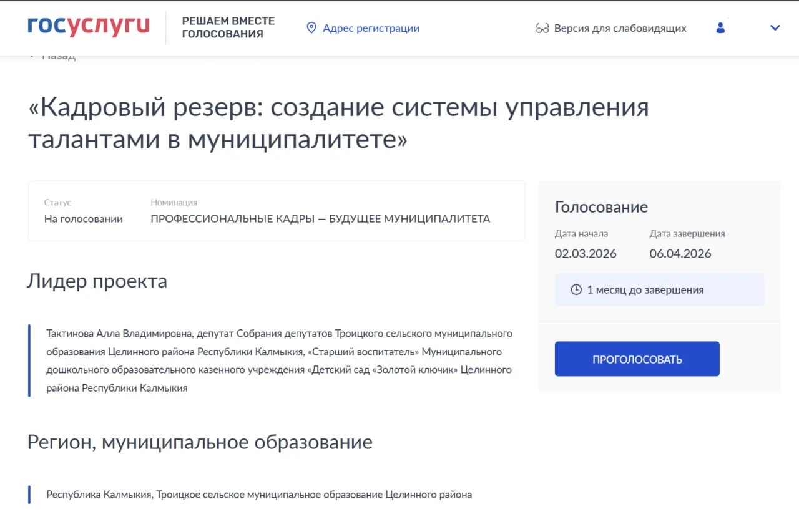The height and width of the screenshot is (532, 799).
Task: Click the Лидер проекта heading
Action: (x=97, y=281)
